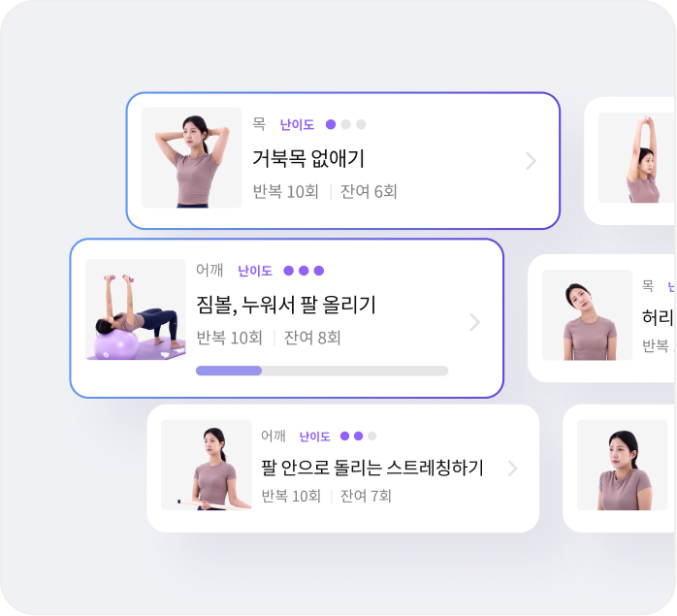Open the 짐볼, 누워서 팔 올리기 title
This screenshot has height=616, width=677.
coord(286,305)
